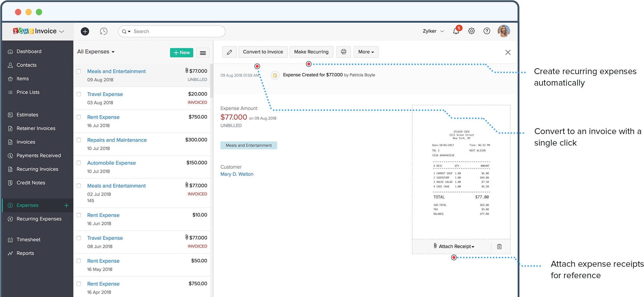Click the help question mark icon
Image resolution: width=644 pixels, height=297 pixels.
487,31
